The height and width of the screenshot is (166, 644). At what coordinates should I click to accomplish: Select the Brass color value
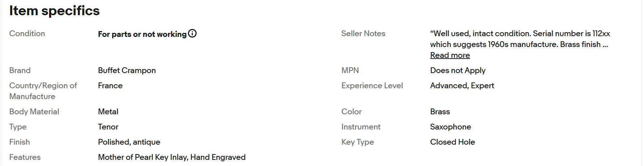coord(440,112)
